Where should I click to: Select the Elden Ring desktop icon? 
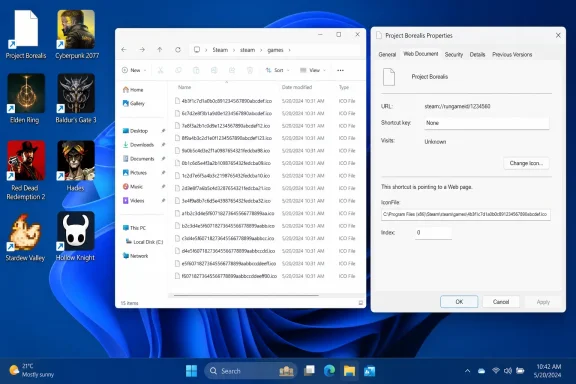pyautogui.click(x=25, y=99)
